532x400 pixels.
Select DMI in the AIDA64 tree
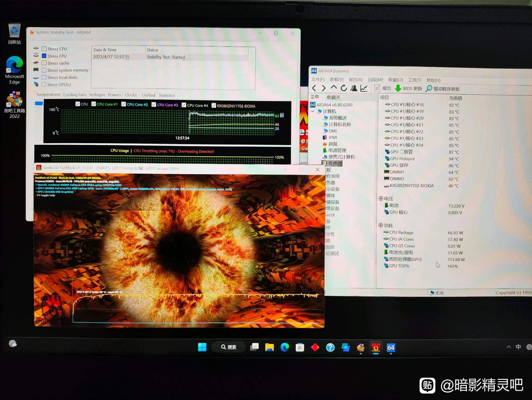point(332,131)
